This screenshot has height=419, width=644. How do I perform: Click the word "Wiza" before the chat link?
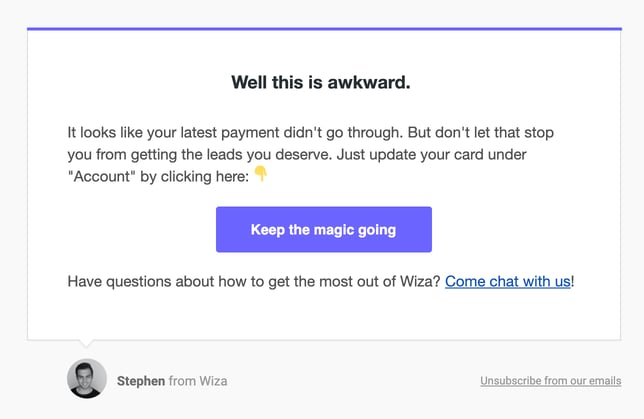pos(420,282)
